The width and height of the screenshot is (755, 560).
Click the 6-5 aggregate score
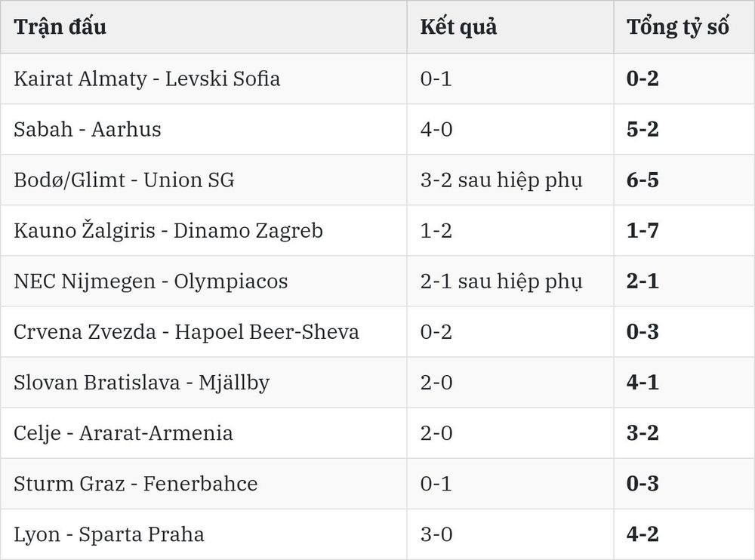pos(643,180)
